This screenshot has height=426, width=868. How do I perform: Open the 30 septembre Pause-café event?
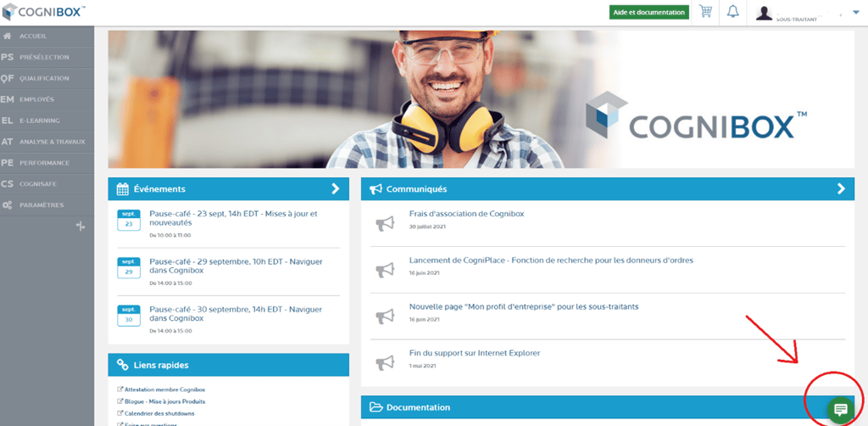236,313
